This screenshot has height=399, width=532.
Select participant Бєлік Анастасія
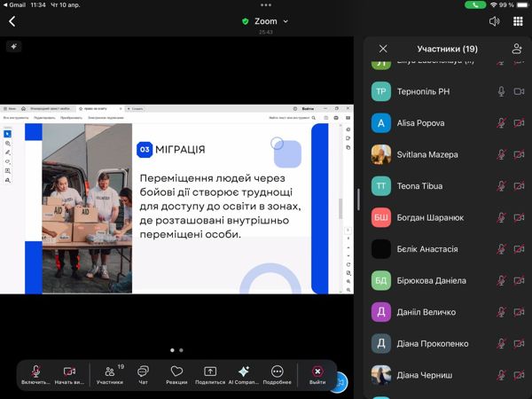(x=447, y=249)
